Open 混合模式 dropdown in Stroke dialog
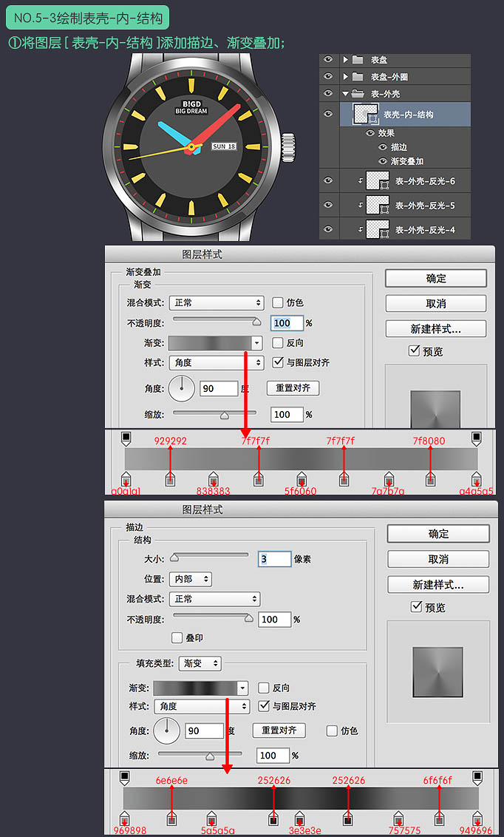 (214, 599)
